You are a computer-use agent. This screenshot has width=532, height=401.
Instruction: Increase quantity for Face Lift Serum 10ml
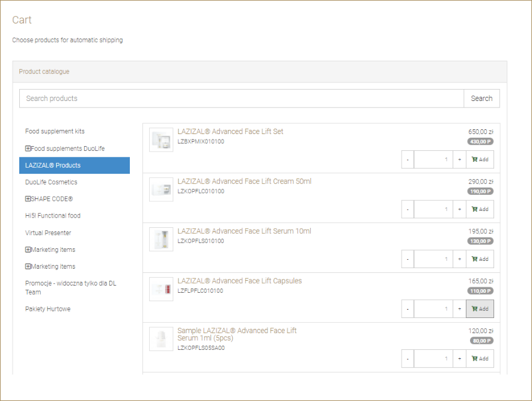point(460,259)
